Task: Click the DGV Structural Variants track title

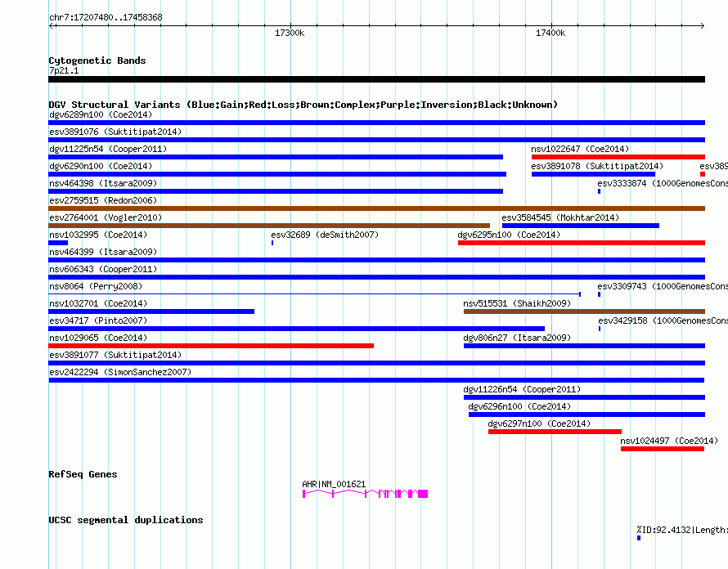Action: click(x=303, y=105)
